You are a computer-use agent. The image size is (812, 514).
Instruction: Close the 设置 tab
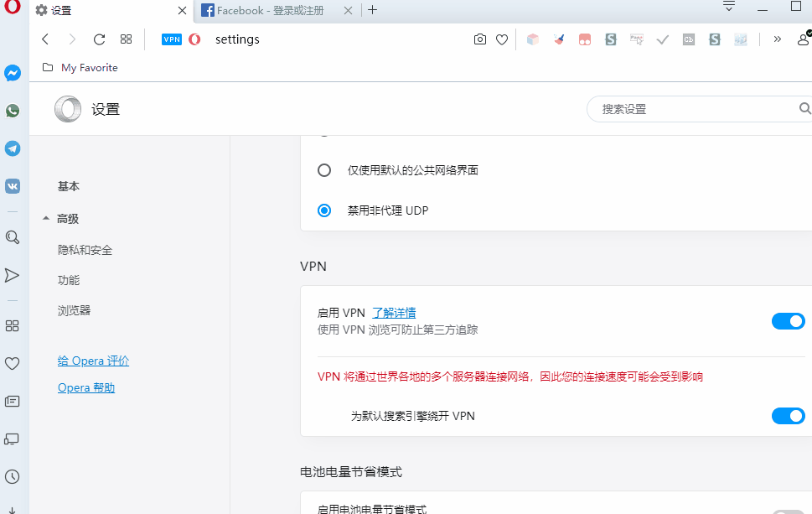[182, 10]
